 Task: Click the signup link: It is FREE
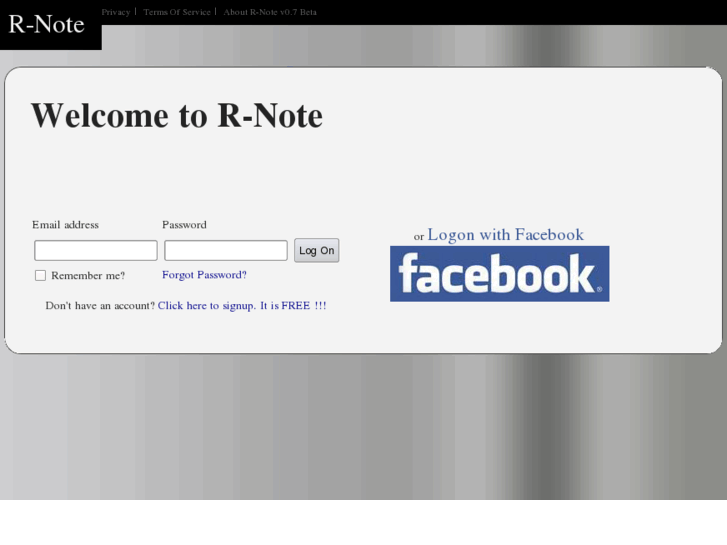[x=242, y=306]
